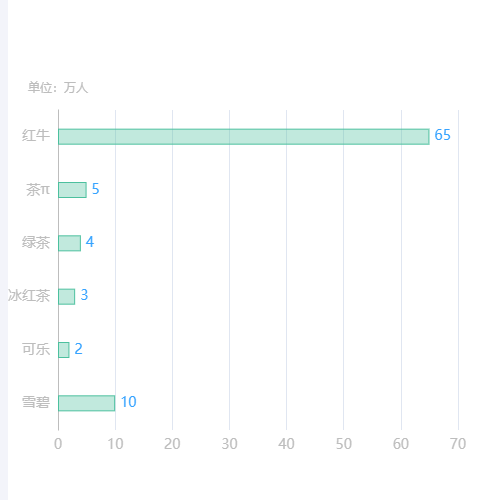Select the 冰红茶 bar
Image resolution: width=500 pixels, height=500 pixels.
[67, 297]
